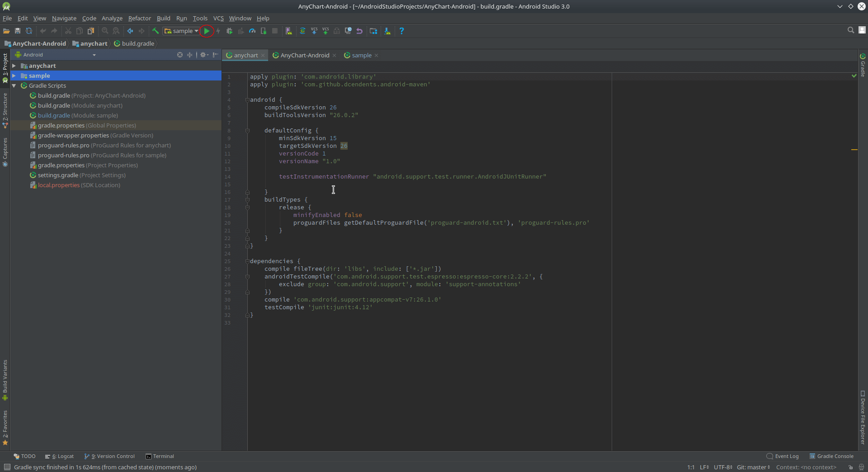
Task: Toggle the read-only lock icon in status bar
Action: coord(850,467)
